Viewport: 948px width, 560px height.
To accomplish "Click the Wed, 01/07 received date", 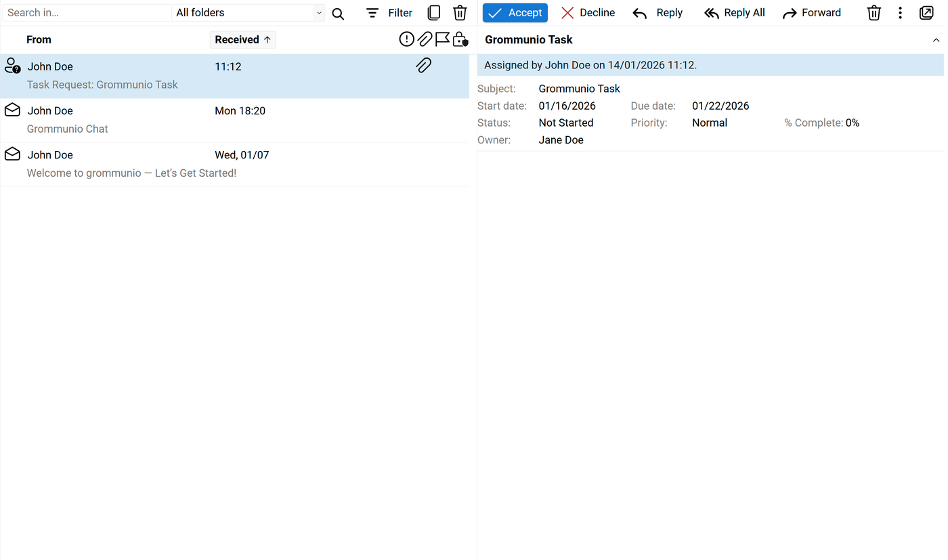I will click(242, 155).
